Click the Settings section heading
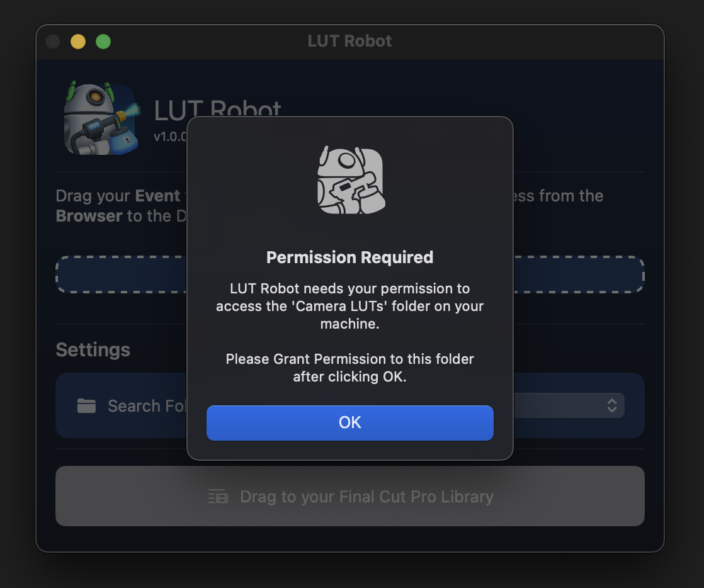This screenshot has height=588, width=704. 93,350
